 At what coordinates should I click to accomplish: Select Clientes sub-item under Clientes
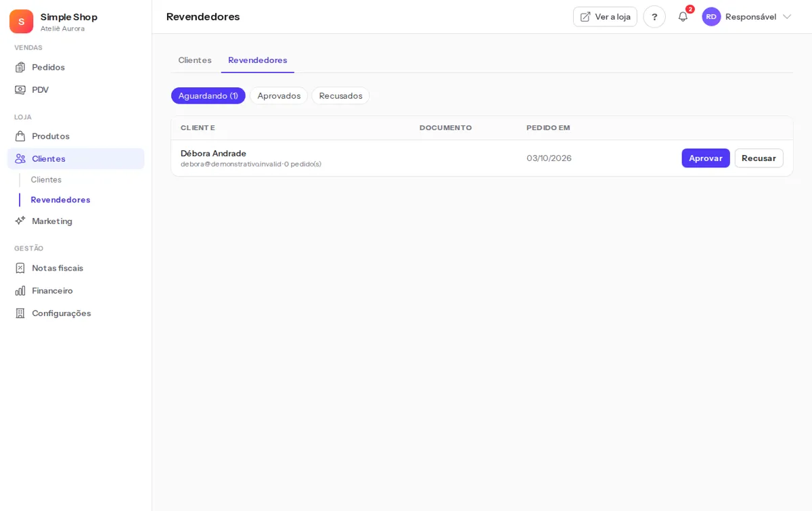point(46,179)
